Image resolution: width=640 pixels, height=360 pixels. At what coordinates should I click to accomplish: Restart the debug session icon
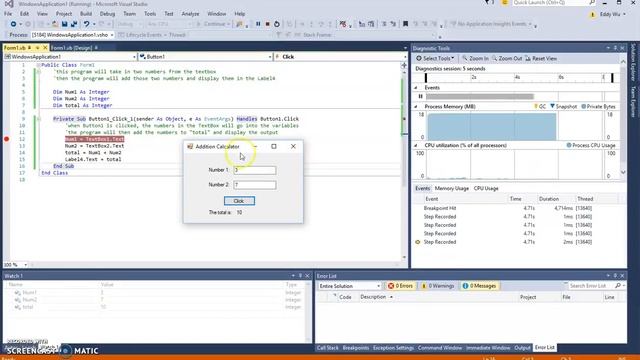coord(277,24)
